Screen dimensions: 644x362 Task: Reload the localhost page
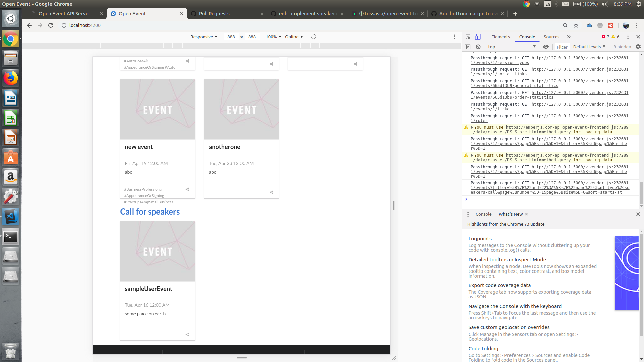(x=51, y=25)
